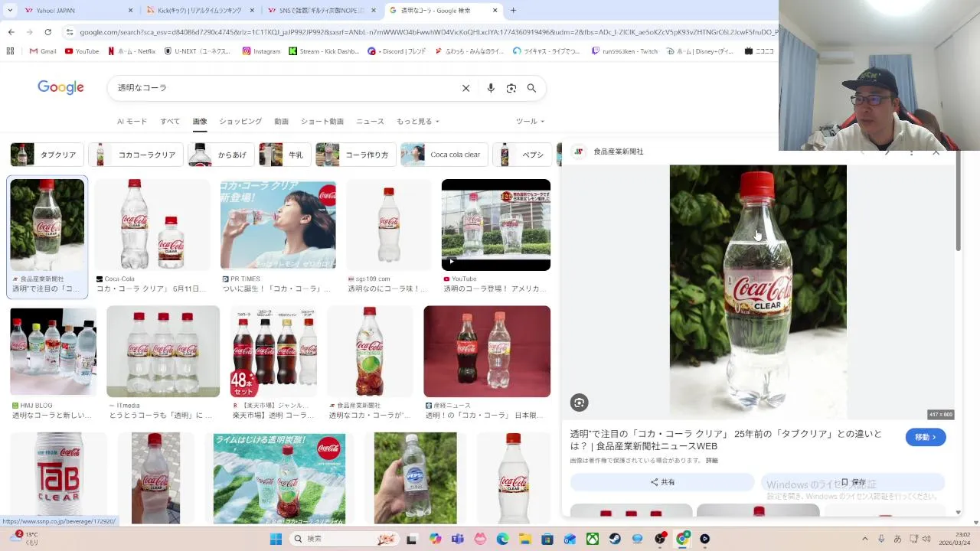Viewport: 980px width, 551px height.
Task: Switch to the Yahoo! JAPAN tab
Action: pos(78,11)
